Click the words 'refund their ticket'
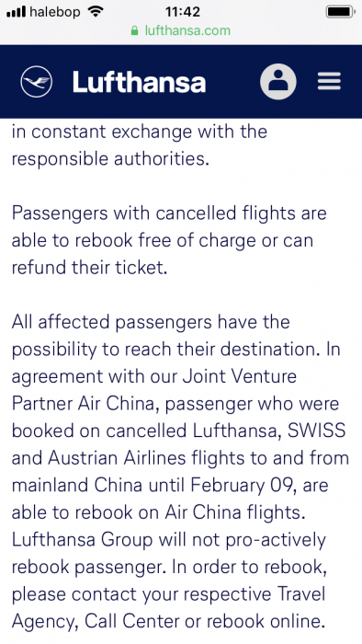The width and height of the screenshot is (362, 644). [x=88, y=268]
